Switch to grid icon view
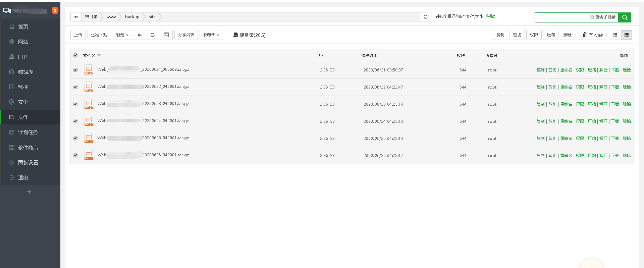 (x=615, y=35)
